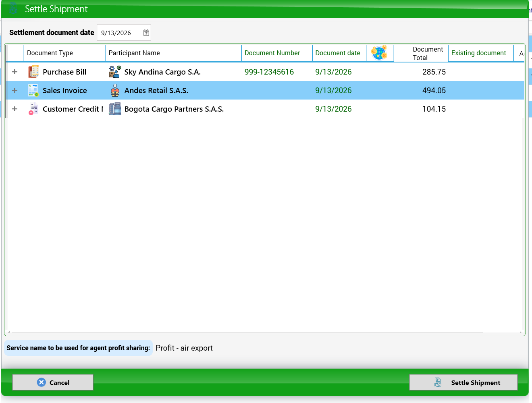The image size is (532, 403).
Task: Select the Andes Retail S.A.S. name
Action: click(156, 90)
